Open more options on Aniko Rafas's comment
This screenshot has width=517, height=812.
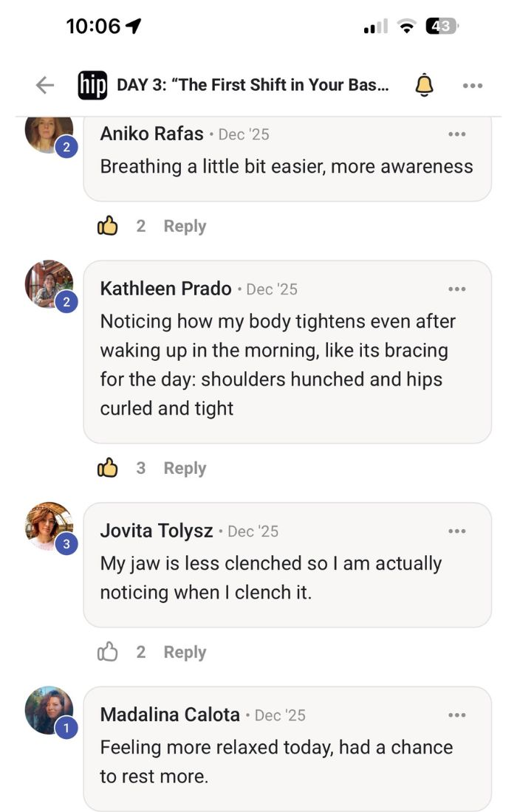tap(457, 134)
